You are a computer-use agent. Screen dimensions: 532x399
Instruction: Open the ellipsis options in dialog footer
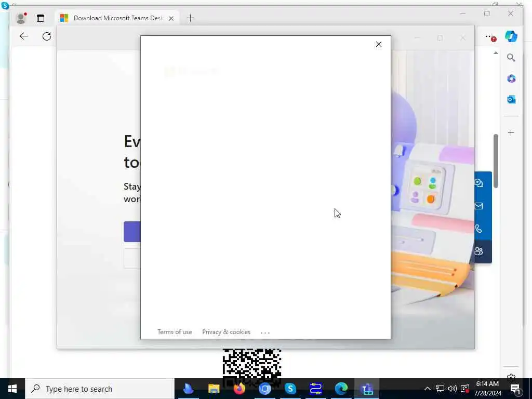pos(265,333)
